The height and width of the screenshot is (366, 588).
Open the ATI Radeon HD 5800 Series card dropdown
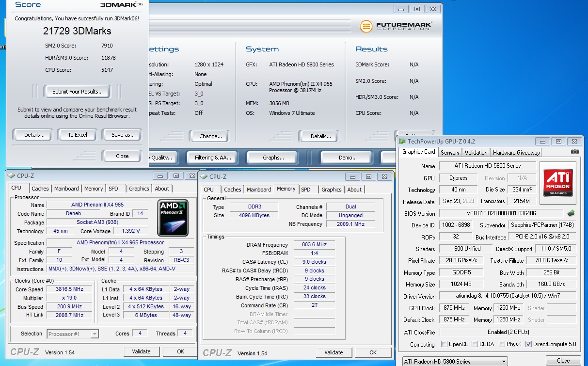[455, 361]
